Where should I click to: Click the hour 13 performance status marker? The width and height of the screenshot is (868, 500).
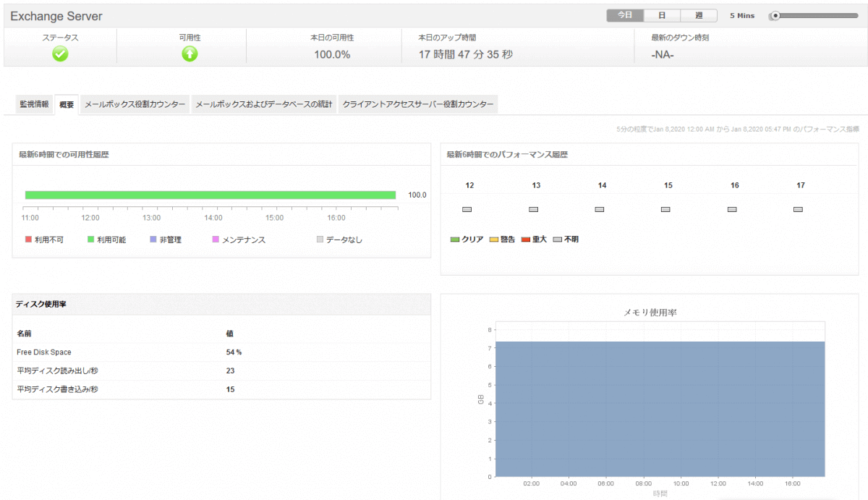coord(533,209)
